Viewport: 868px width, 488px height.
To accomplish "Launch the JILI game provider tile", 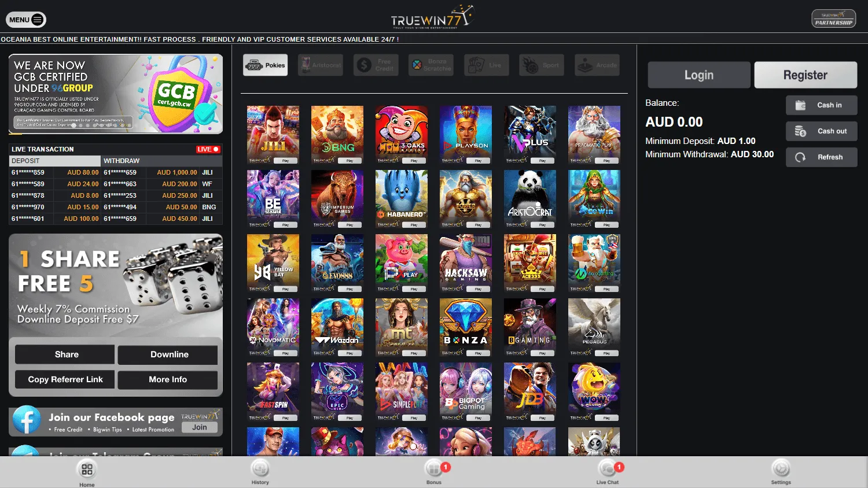I will click(x=273, y=135).
